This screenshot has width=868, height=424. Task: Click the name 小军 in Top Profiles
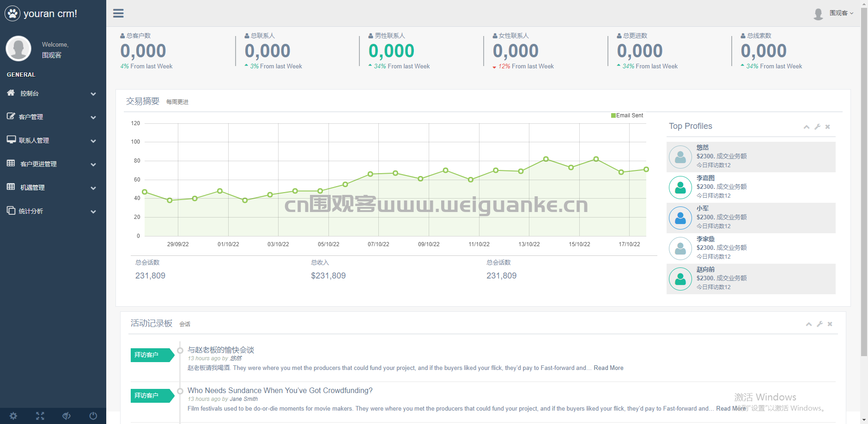click(x=703, y=209)
